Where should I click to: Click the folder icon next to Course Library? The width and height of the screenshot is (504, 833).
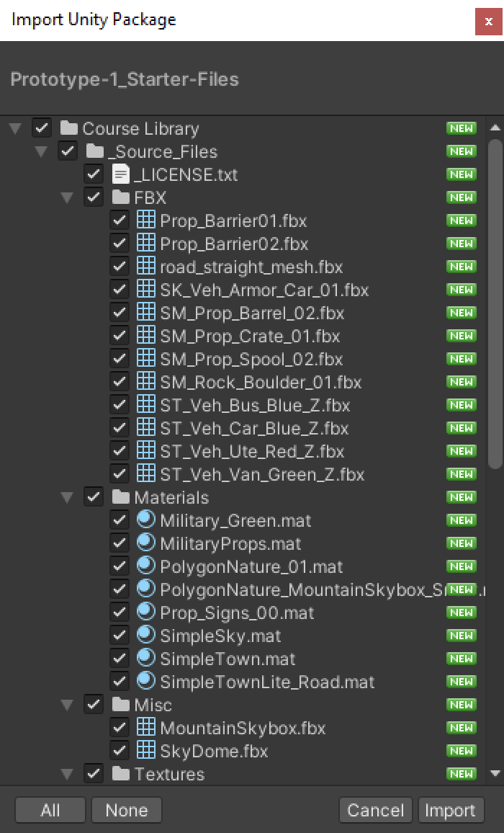pyautogui.click(x=69, y=128)
